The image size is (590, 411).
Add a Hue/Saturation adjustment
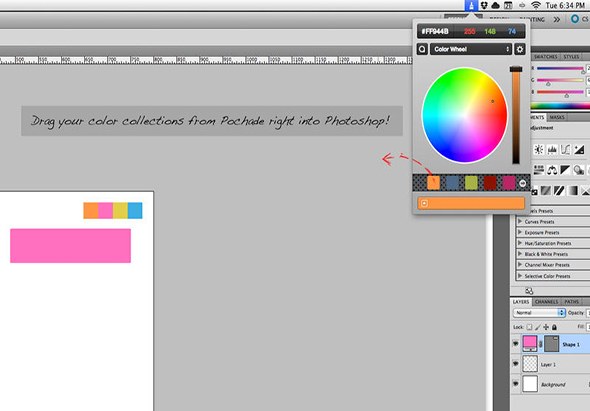pyautogui.click(x=538, y=170)
